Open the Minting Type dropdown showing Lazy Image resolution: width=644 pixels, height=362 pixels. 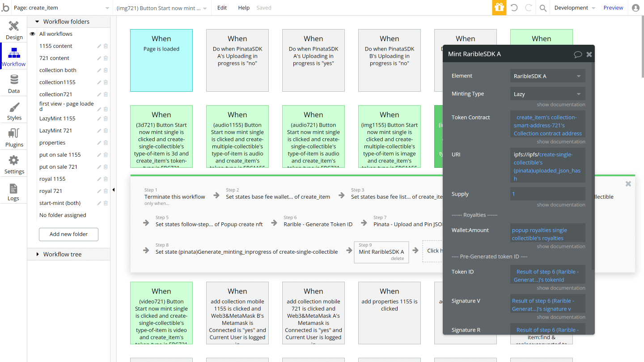coord(547,94)
